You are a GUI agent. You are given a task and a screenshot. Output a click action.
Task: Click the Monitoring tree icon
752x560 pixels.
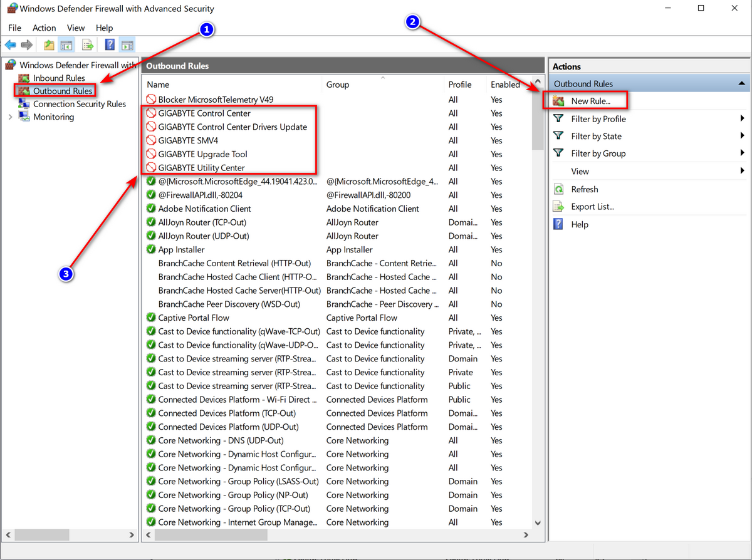pyautogui.click(x=24, y=117)
